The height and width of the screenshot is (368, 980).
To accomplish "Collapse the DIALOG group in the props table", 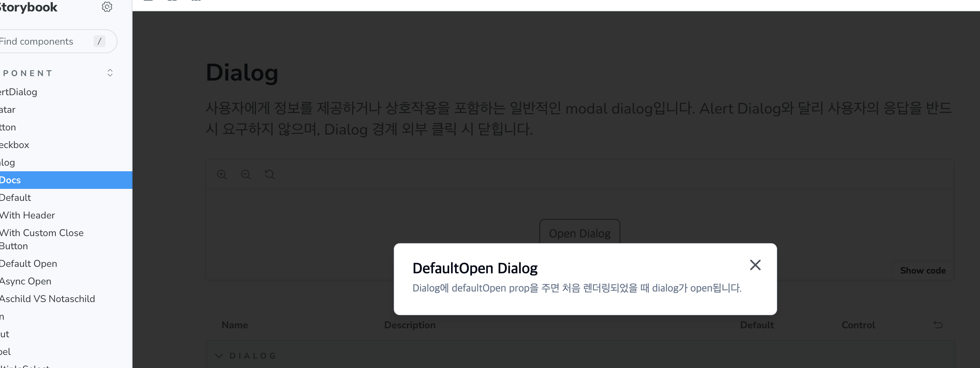I will pos(218,355).
